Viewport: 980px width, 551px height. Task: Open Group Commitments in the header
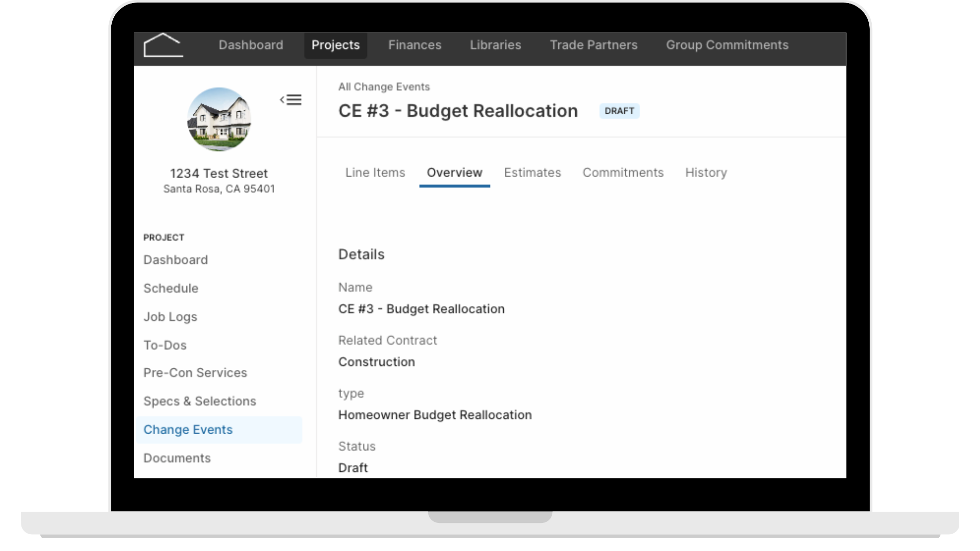727,45
